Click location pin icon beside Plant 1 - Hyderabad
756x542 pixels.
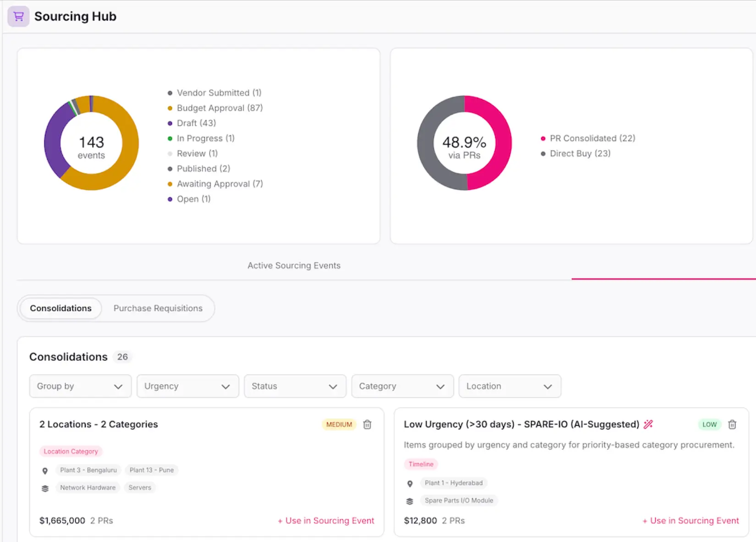tap(410, 483)
